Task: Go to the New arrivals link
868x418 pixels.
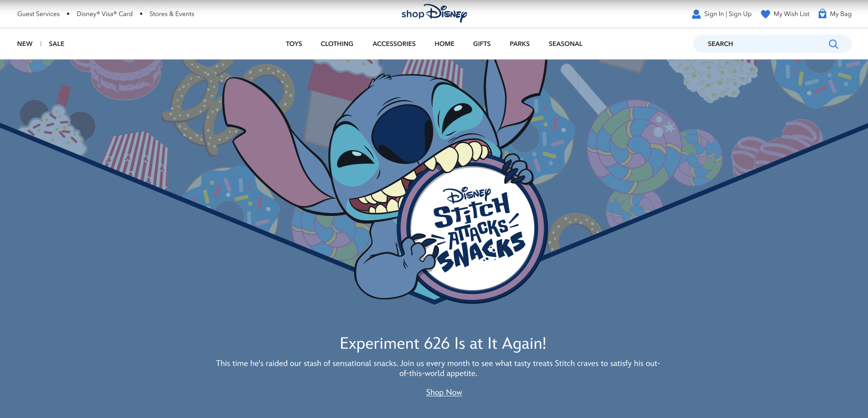Action: (25, 44)
